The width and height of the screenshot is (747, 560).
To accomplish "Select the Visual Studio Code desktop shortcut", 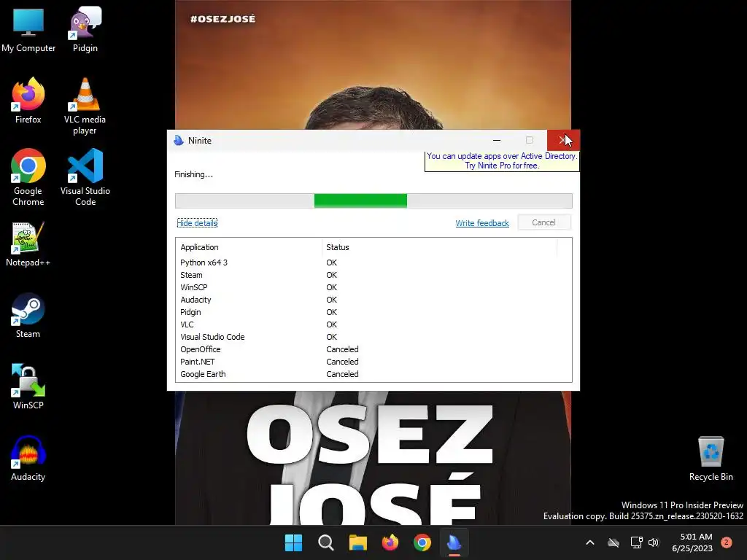I will pos(85,178).
